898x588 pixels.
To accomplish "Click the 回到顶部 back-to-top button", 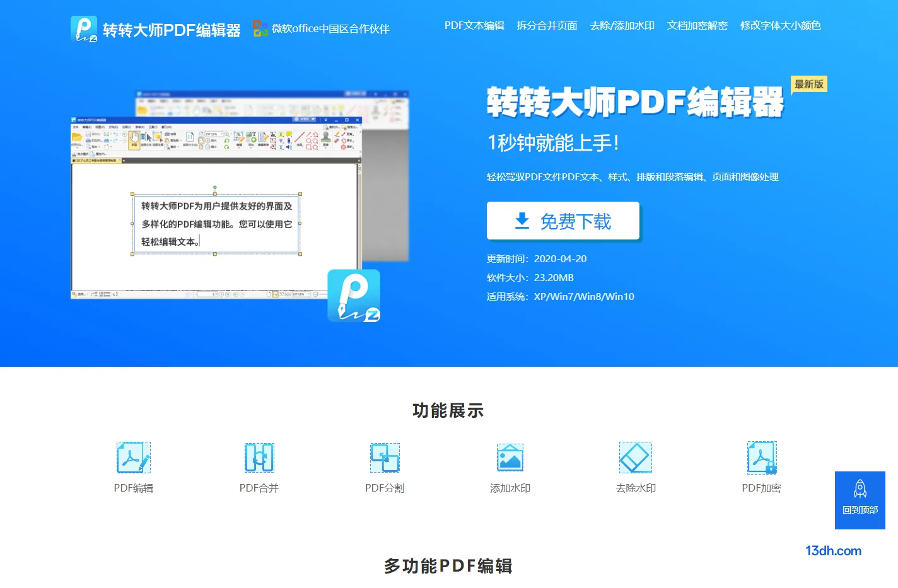I will click(860, 500).
